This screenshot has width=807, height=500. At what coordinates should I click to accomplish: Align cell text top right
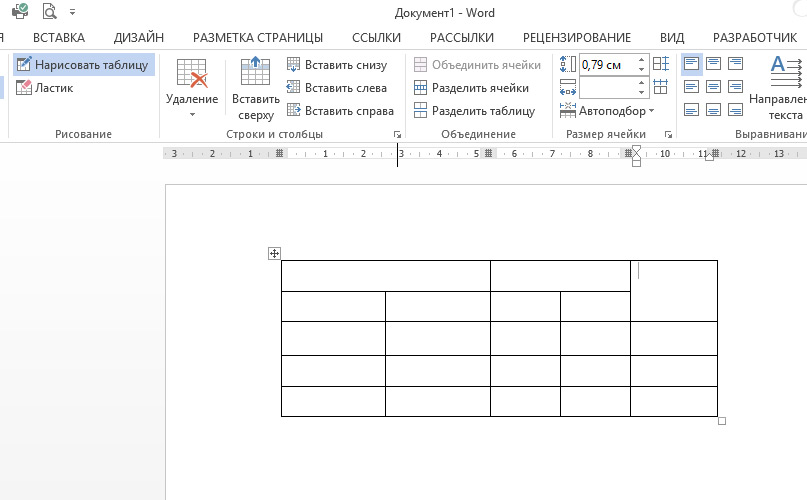click(x=735, y=64)
